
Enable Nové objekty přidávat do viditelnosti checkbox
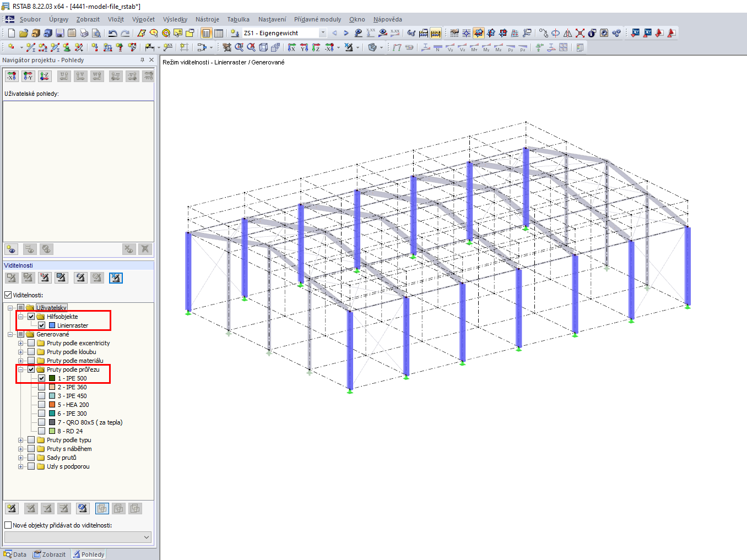coord(8,525)
